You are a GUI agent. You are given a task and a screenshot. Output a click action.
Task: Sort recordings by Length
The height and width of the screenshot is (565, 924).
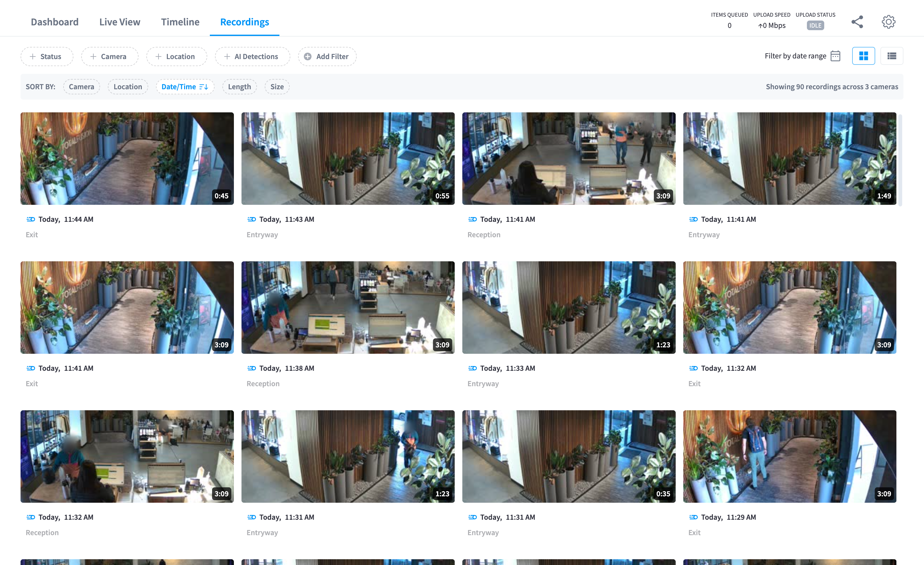click(239, 87)
